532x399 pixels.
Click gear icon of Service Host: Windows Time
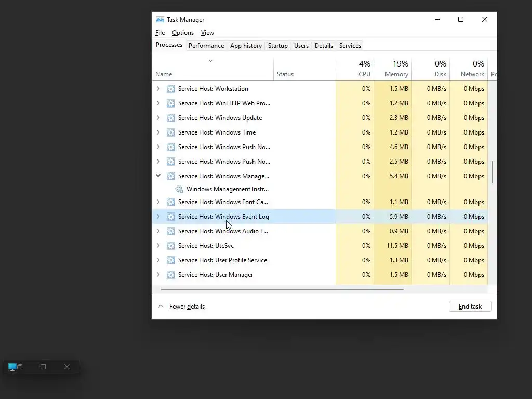coord(170,132)
